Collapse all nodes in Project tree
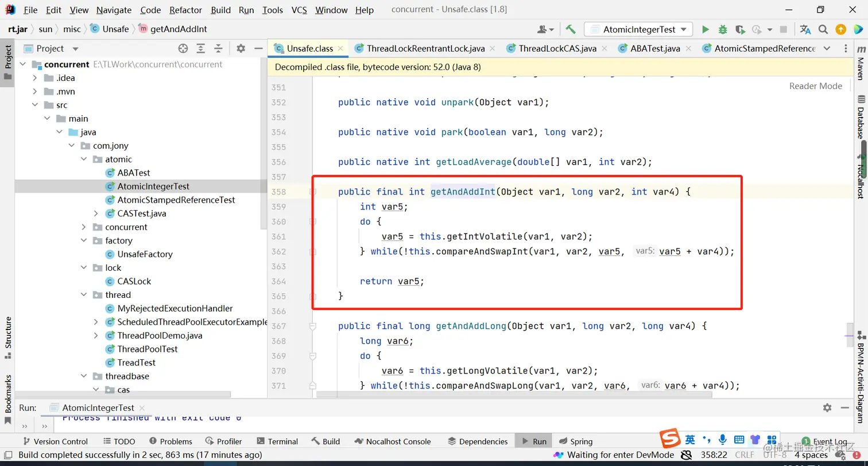The width and height of the screenshot is (868, 466). point(218,49)
